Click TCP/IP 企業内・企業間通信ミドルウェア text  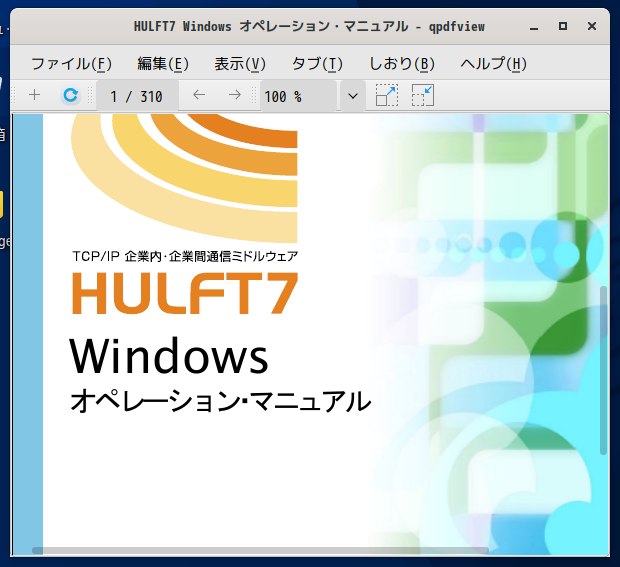(185, 256)
